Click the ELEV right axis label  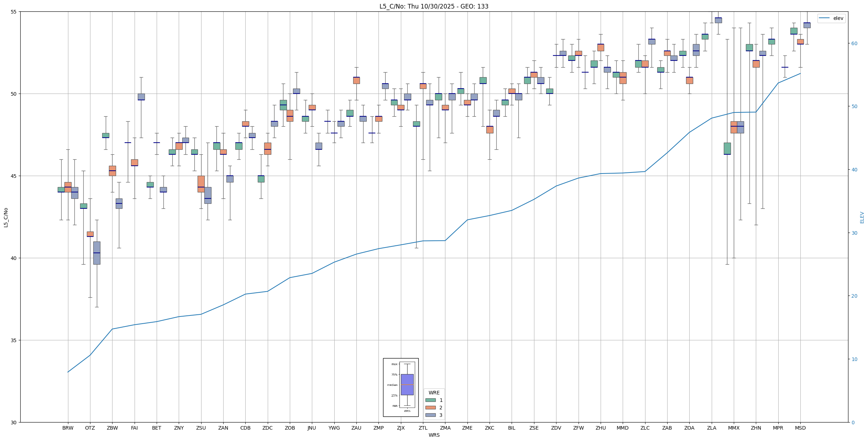pos(862,217)
